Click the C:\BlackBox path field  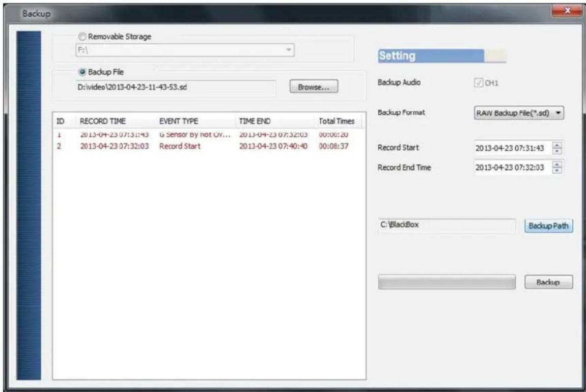coord(447,226)
